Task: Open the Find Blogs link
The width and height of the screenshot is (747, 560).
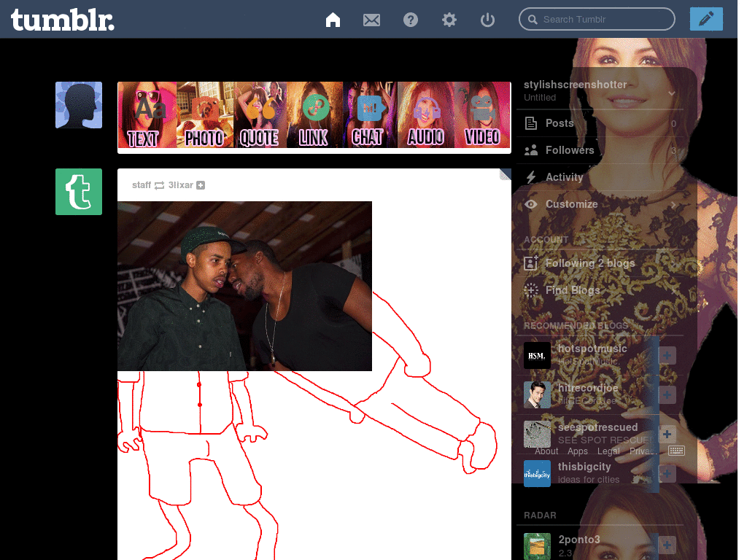Action: click(x=573, y=290)
